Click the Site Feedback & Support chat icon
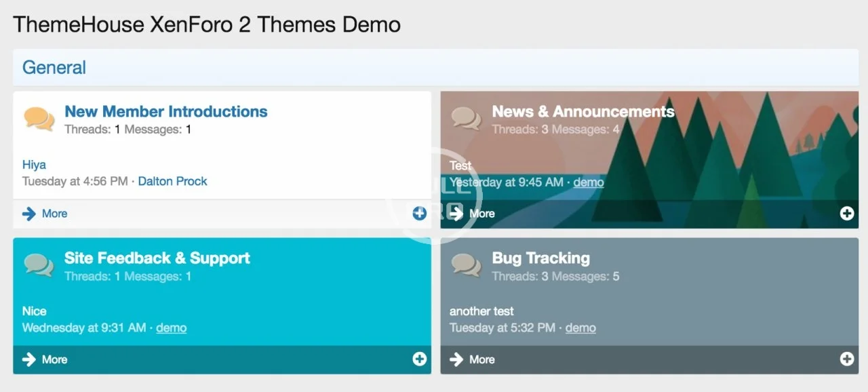 [39, 264]
